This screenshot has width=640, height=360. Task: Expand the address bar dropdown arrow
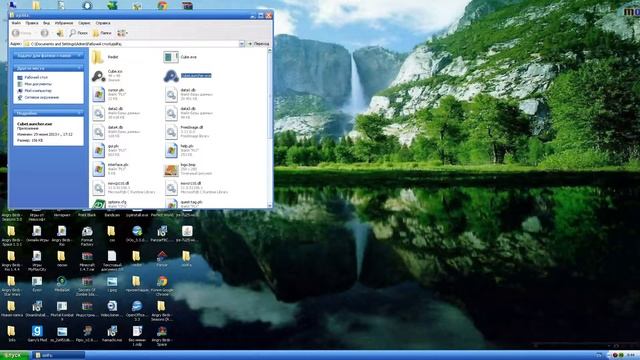click(x=242, y=44)
